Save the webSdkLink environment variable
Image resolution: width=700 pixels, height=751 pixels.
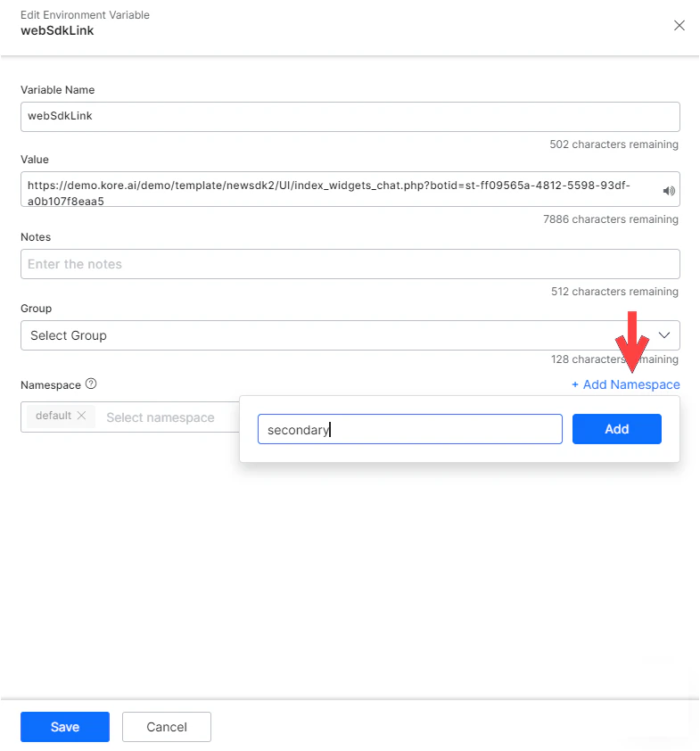click(x=64, y=726)
